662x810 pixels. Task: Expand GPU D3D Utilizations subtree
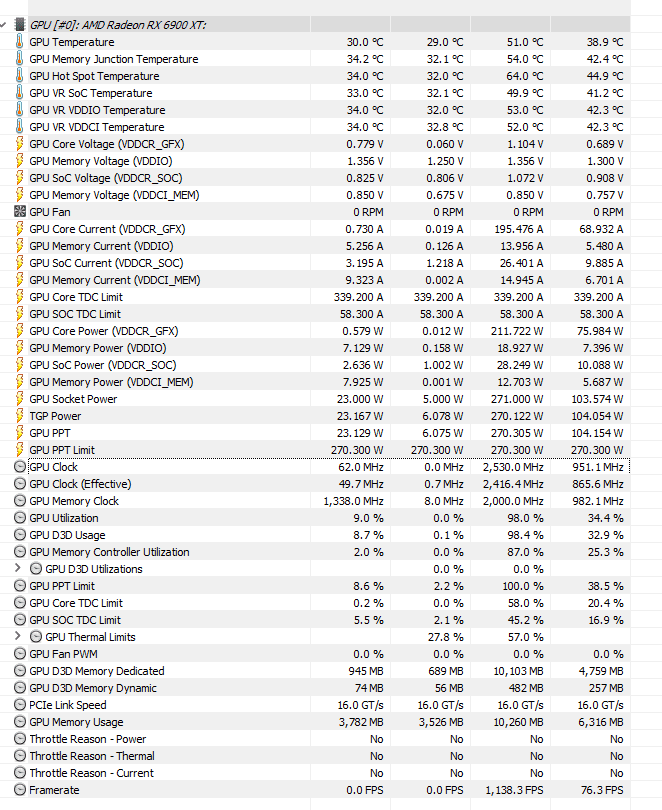18,568
